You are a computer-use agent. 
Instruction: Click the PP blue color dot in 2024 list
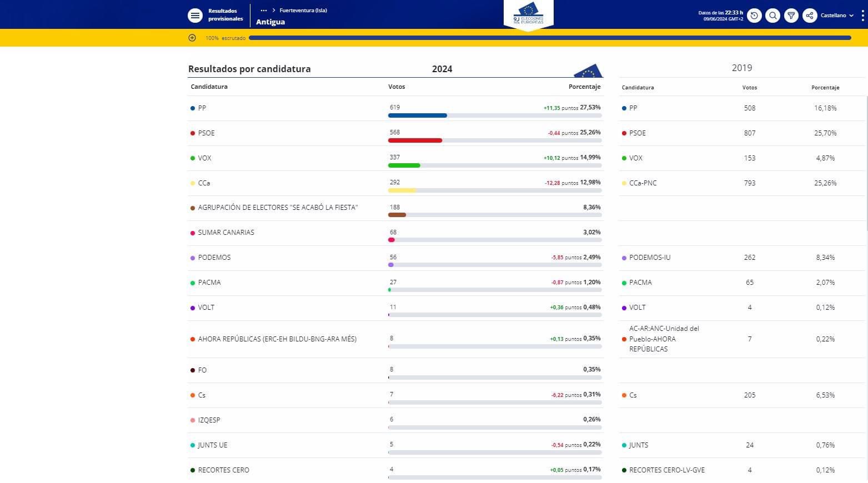pos(193,108)
